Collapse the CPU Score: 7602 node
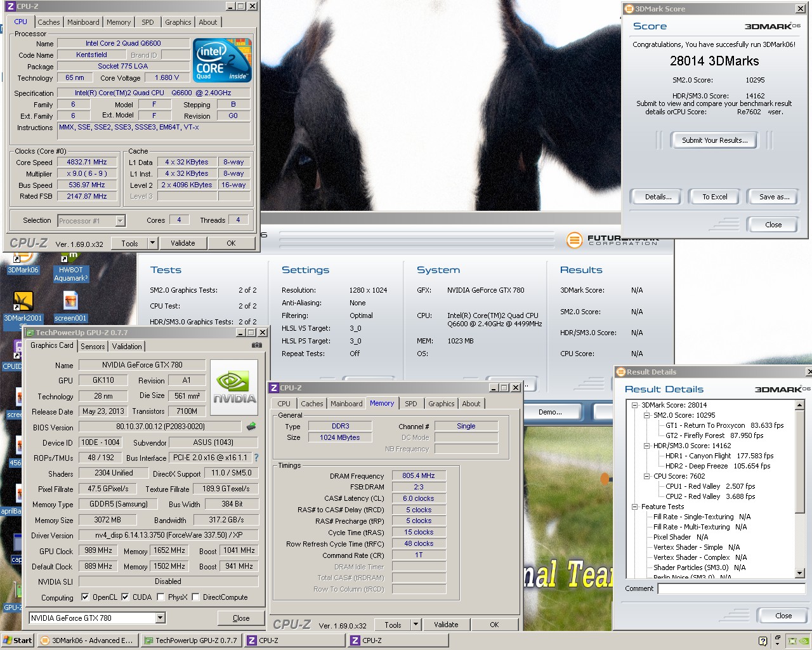The image size is (812, 650). click(647, 476)
